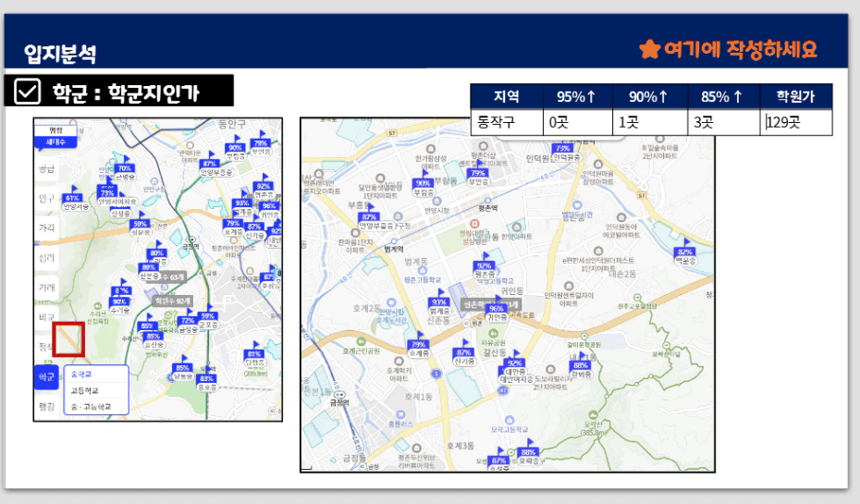Click the 안양시청 marker in right map
This screenshot has width=860, height=504.
(x=437, y=205)
